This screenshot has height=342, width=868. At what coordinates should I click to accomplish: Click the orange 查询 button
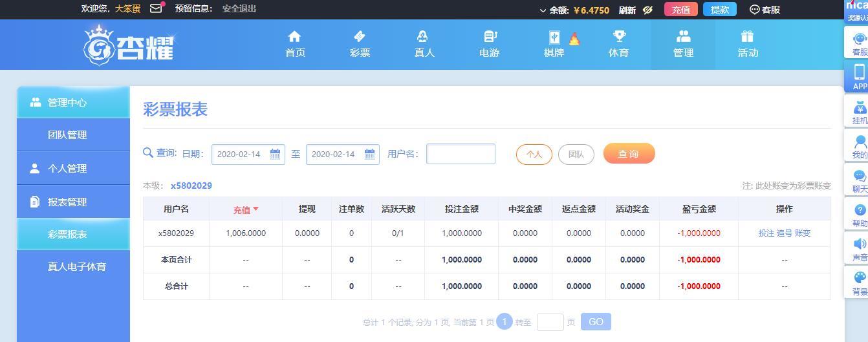629,153
